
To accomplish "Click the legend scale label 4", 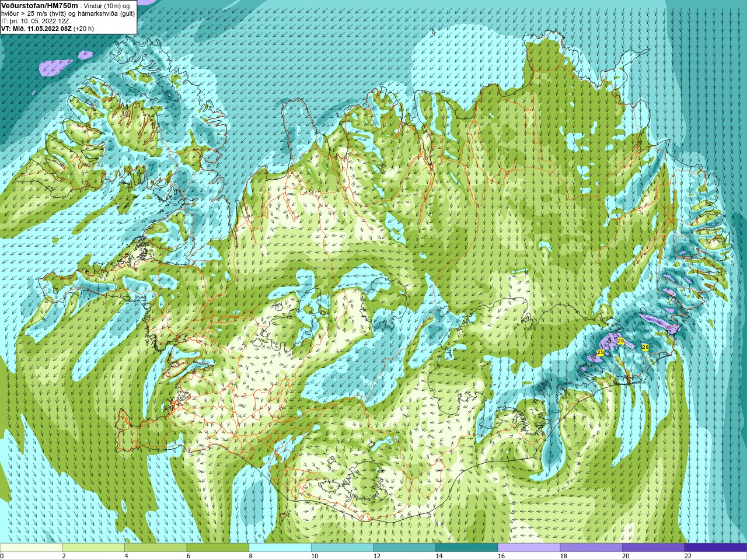I will tap(126, 556).
